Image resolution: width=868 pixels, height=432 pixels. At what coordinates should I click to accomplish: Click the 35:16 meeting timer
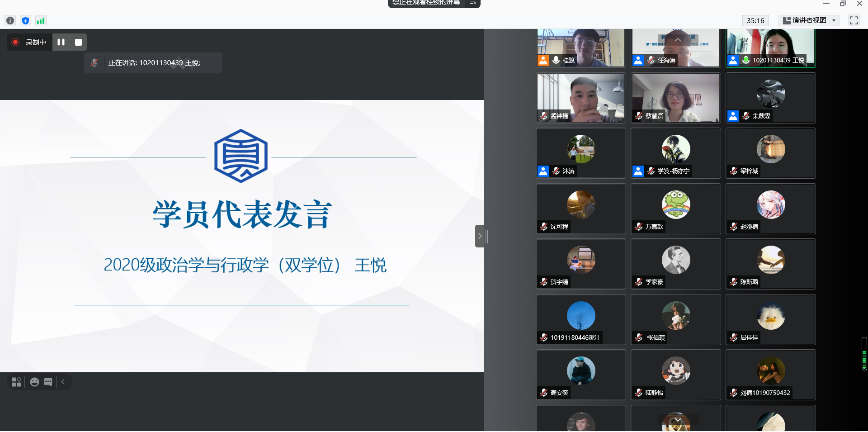755,20
